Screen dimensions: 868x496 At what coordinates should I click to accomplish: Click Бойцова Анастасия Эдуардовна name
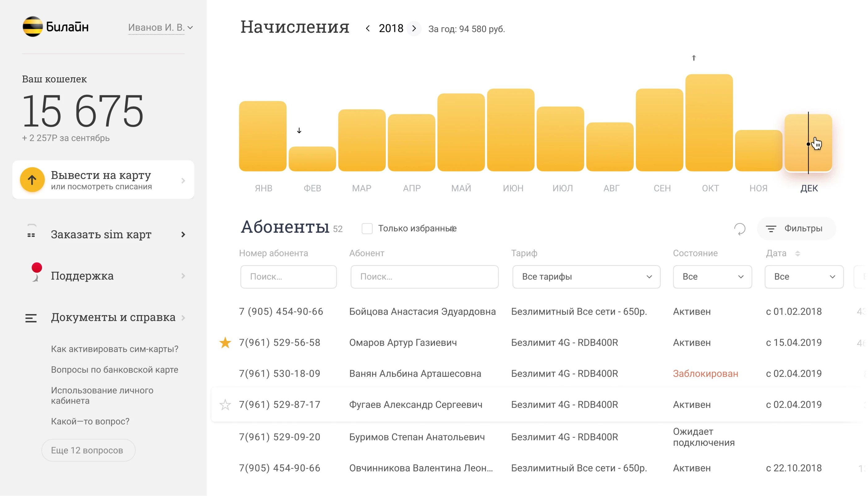[x=422, y=311]
